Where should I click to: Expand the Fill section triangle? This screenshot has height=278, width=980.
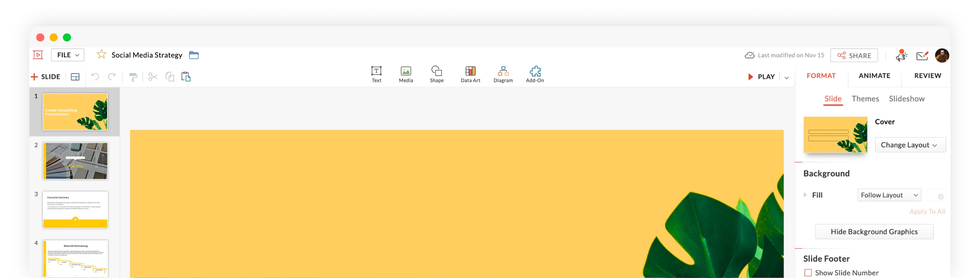pyautogui.click(x=805, y=195)
